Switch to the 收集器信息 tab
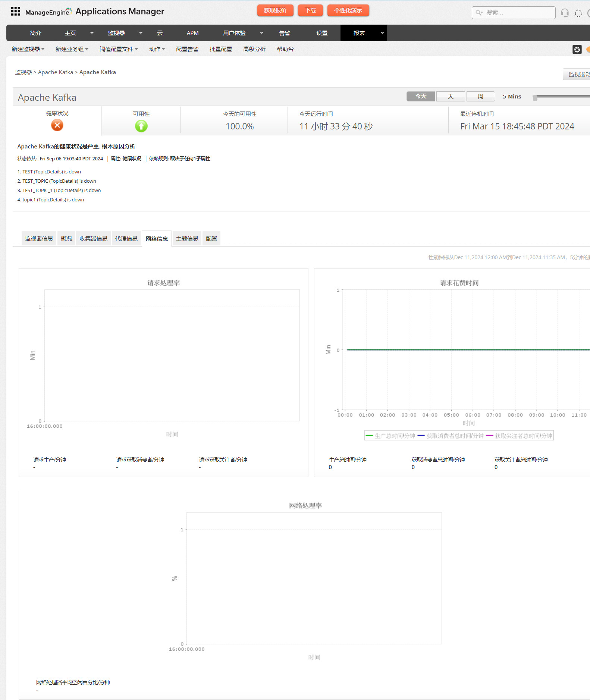 click(x=93, y=239)
